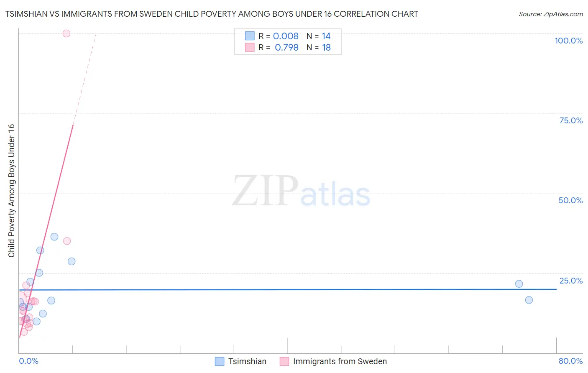Click the R value 0.798 in the legend
The height and width of the screenshot is (373, 588).
pos(286,48)
